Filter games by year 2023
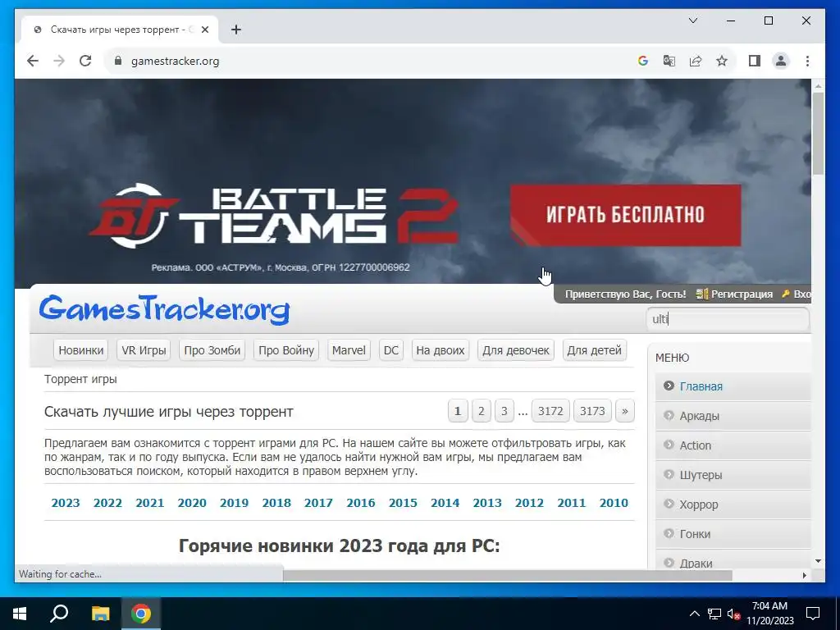The height and width of the screenshot is (630, 840). point(66,503)
